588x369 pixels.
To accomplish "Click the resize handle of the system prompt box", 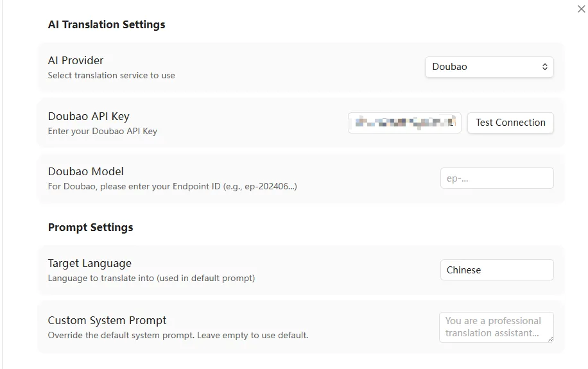I will (549, 338).
